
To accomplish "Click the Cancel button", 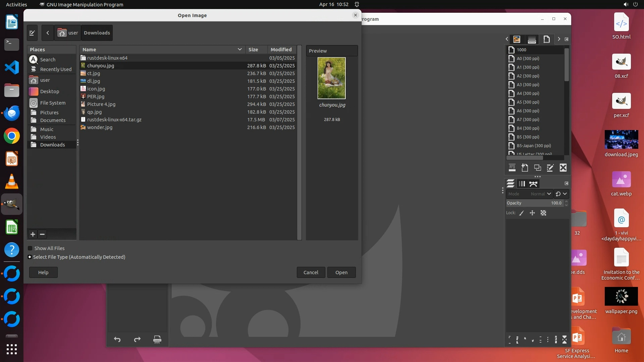I will point(311,273).
